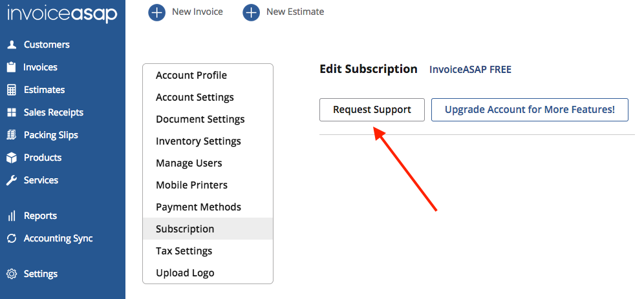644x299 pixels.
Task: Open Account Profile settings page
Action: pyautogui.click(x=191, y=76)
